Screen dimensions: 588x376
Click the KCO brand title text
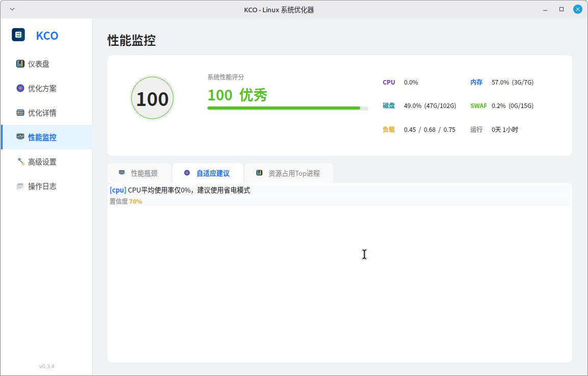(x=47, y=36)
